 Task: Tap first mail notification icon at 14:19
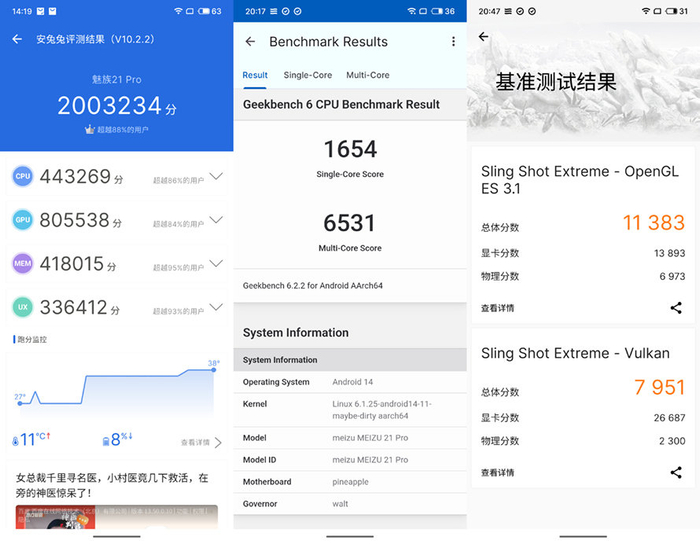click(x=41, y=11)
